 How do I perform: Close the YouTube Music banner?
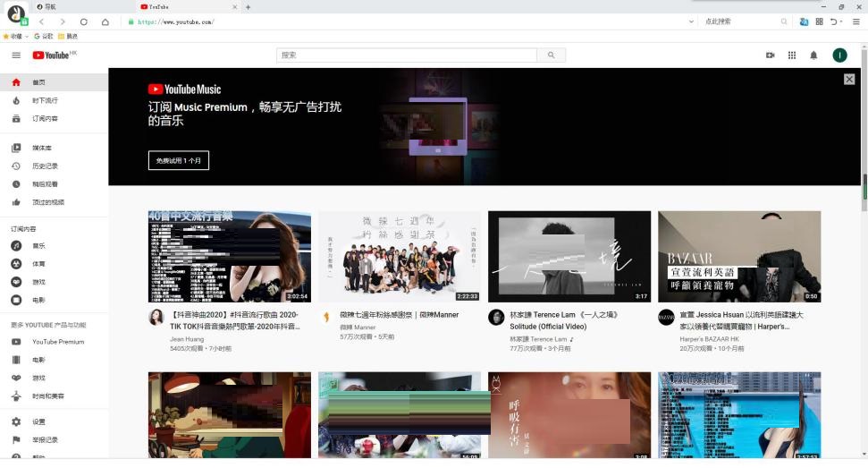click(848, 80)
